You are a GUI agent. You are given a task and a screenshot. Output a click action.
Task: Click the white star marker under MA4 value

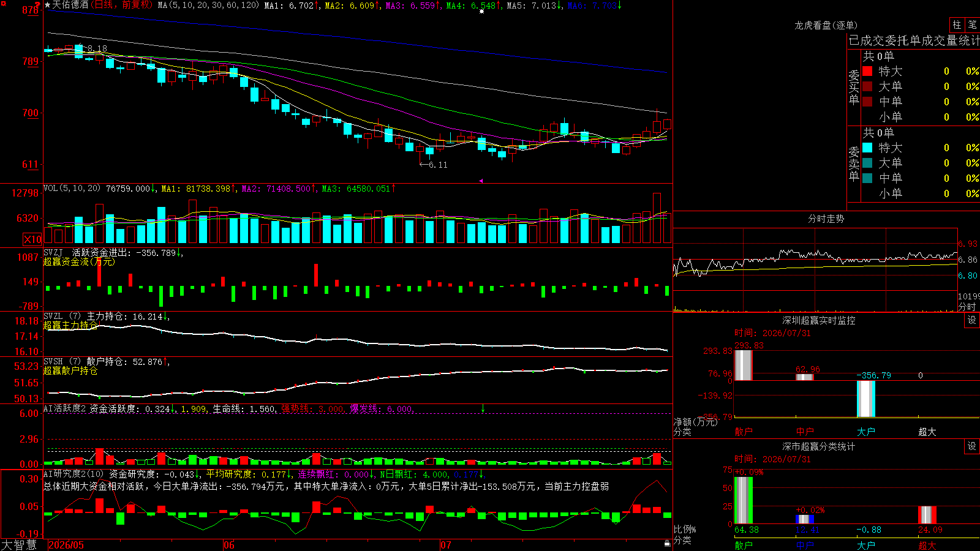click(x=481, y=12)
